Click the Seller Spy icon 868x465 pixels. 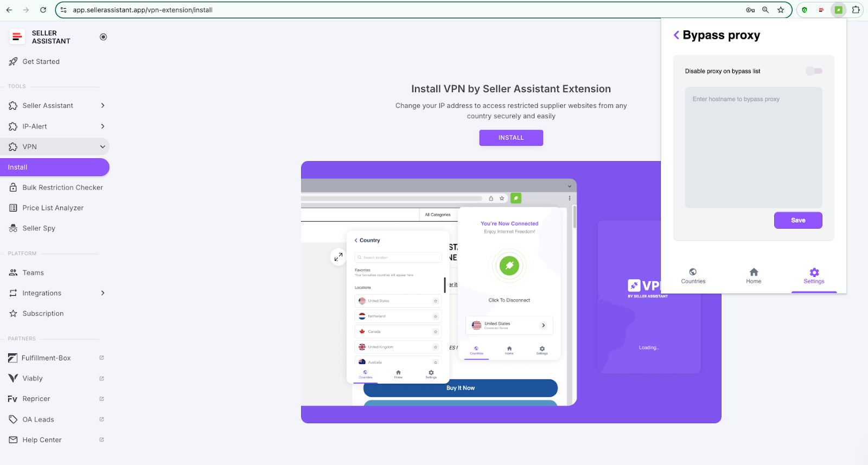tap(13, 228)
